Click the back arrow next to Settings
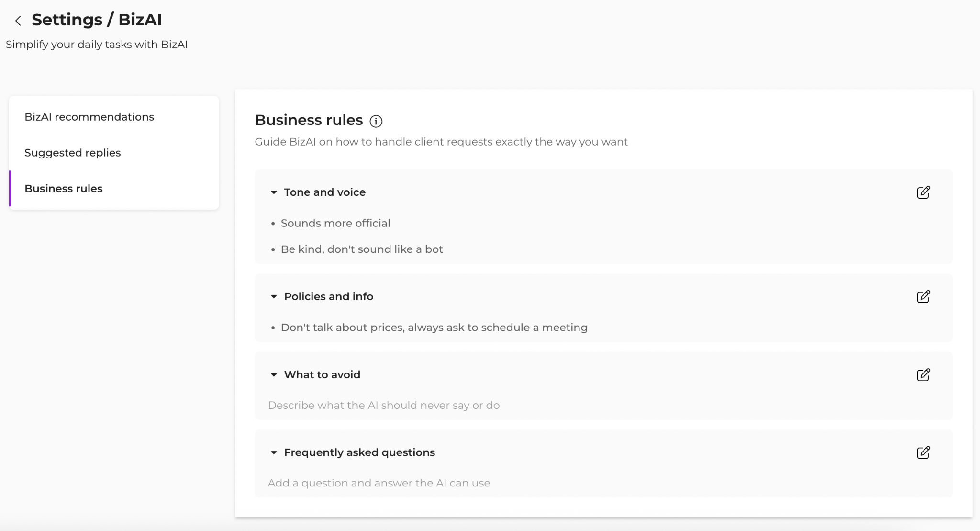This screenshot has height=531, width=980. tap(18, 21)
